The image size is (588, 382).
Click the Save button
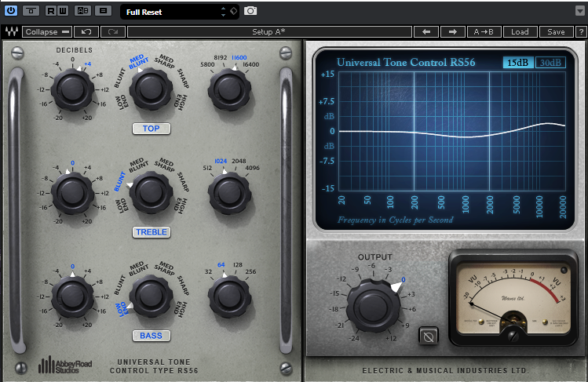click(556, 32)
